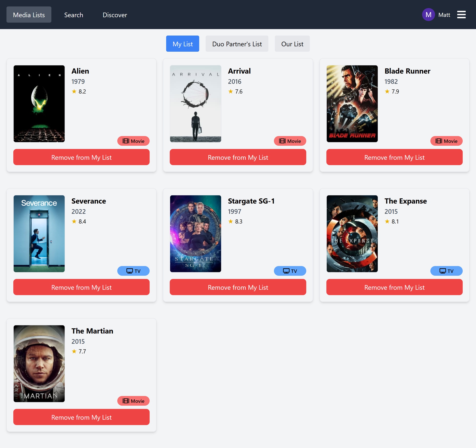
Task: Click the Blade Runner title text
Action: [x=407, y=71]
